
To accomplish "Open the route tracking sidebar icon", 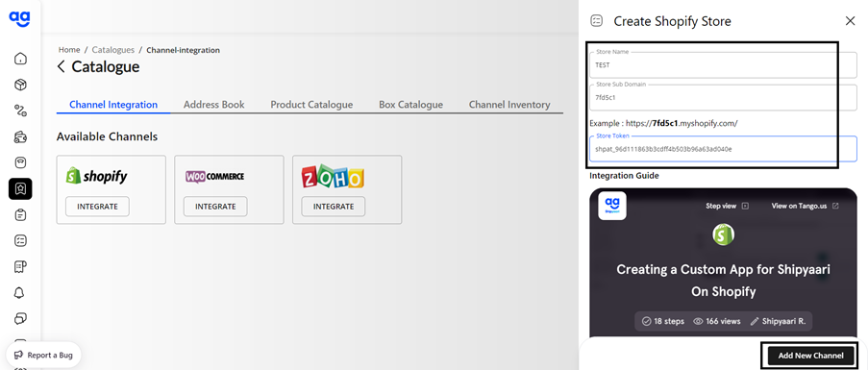I will pyautogui.click(x=20, y=111).
